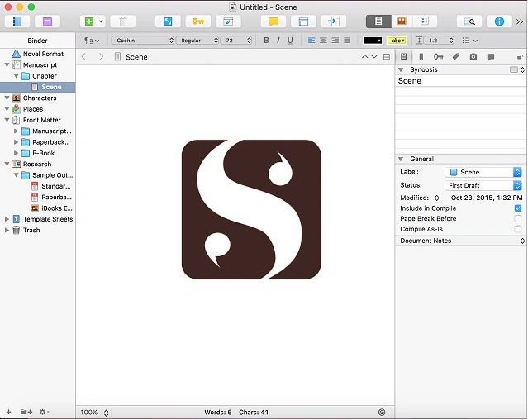
Task: Center align text
Action: [x=323, y=41]
